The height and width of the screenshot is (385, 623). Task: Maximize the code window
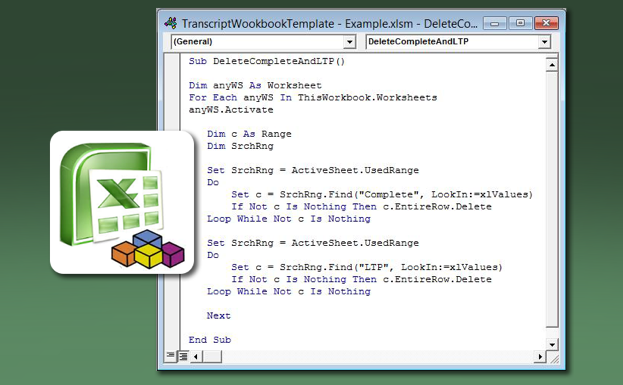coord(520,23)
